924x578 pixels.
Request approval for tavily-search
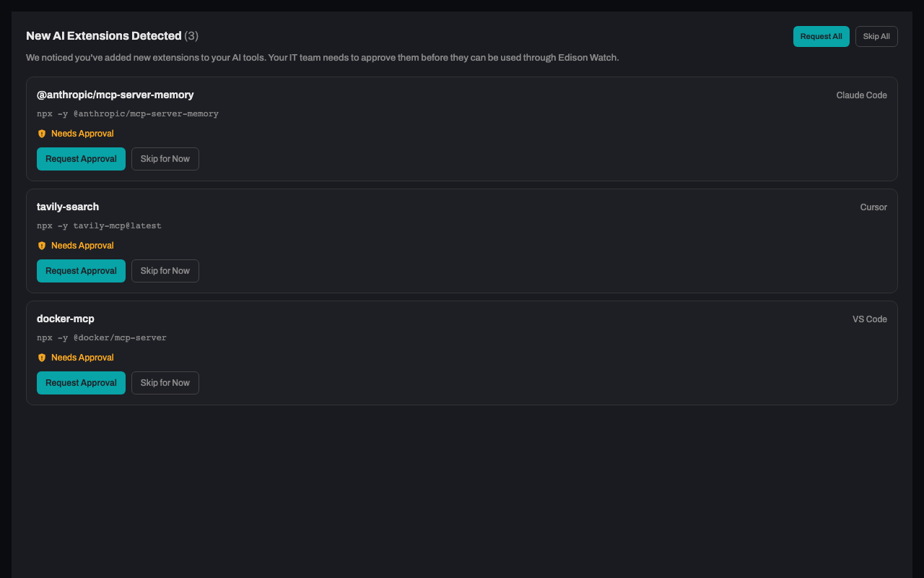pos(81,270)
